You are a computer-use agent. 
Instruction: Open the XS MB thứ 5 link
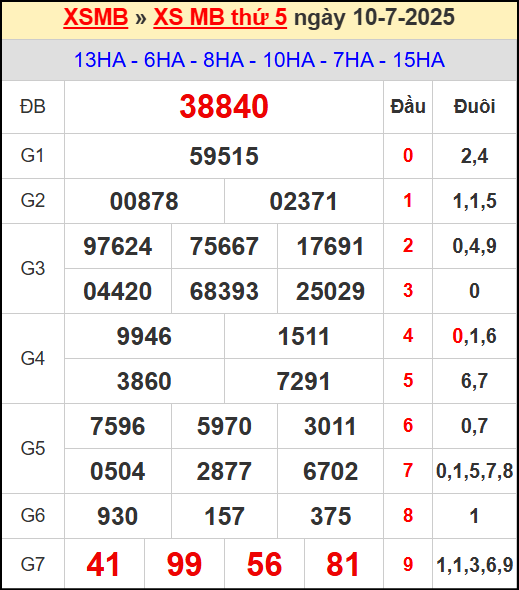point(220,17)
